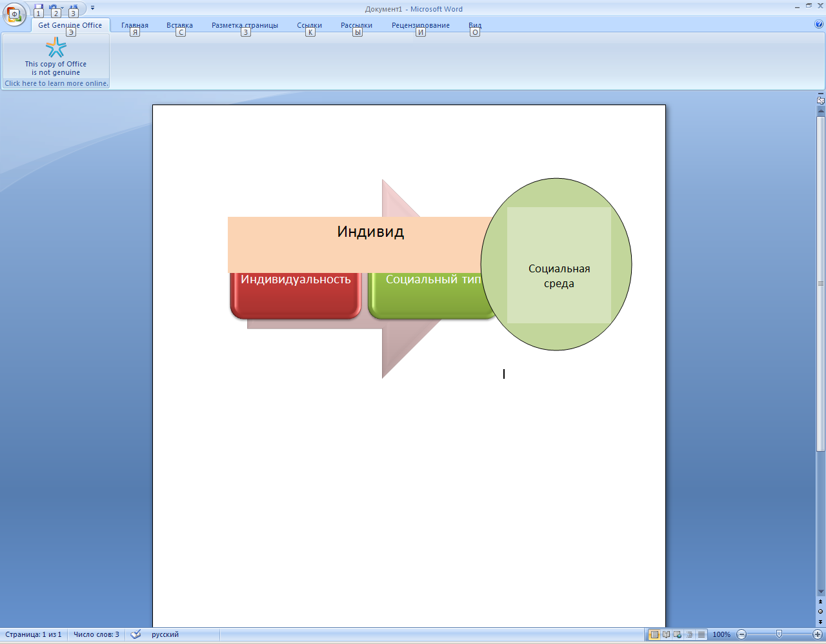Viewport: 826px width, 644px height.
Task: Select the red Индивидуальность shape
Action: [x=296, y=296]
